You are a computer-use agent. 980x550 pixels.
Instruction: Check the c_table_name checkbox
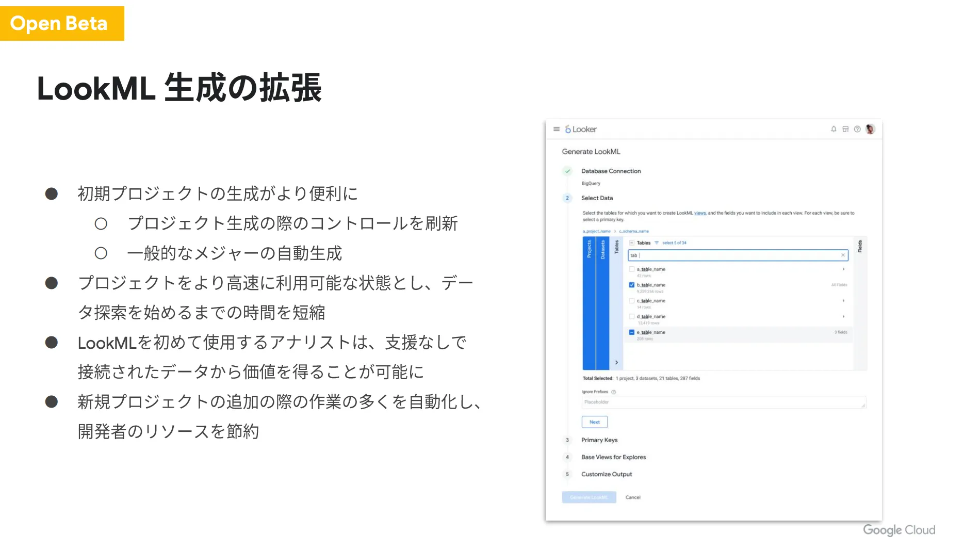pyautogui.click(x=632, y=300)
